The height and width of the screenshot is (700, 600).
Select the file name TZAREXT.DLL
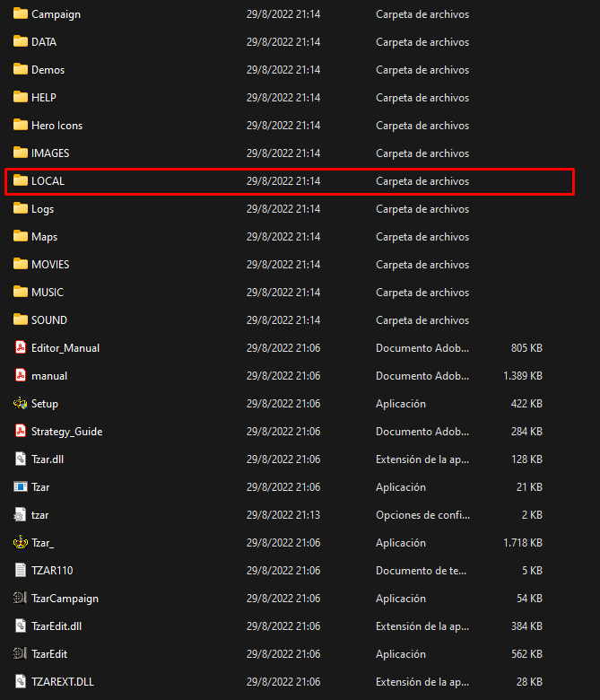[63, 682]
